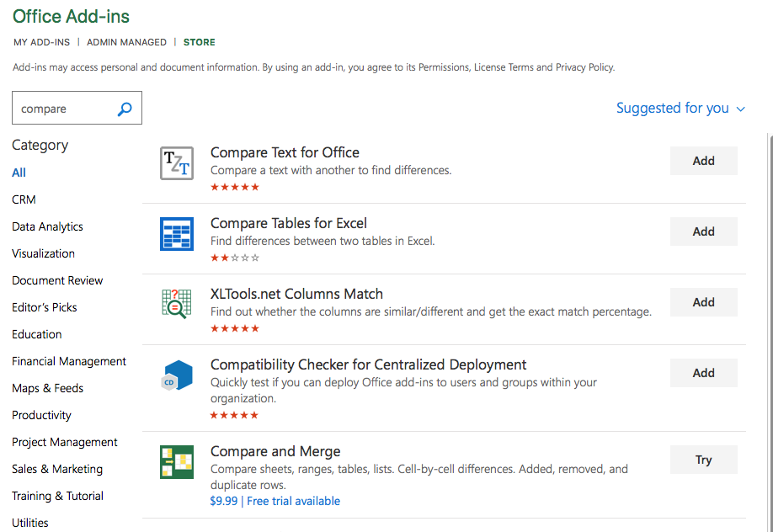Add XLTools.net Columns Match

coord(703,301)
